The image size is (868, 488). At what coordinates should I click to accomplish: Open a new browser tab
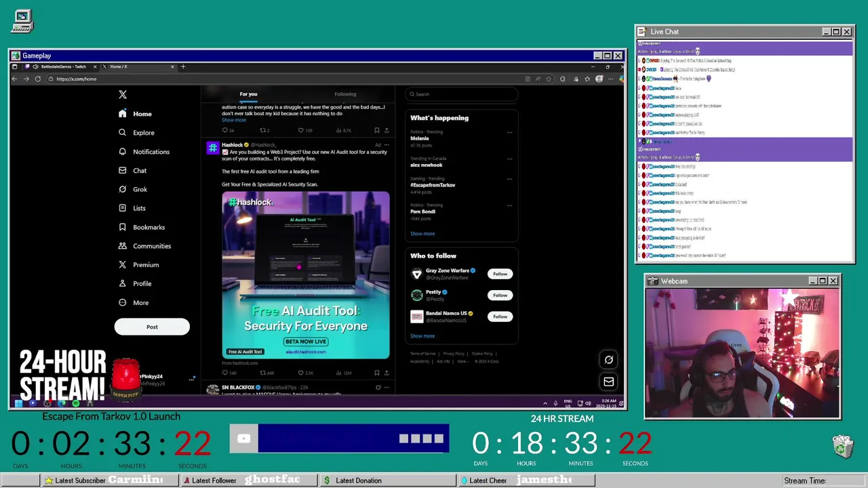(183, 66)
